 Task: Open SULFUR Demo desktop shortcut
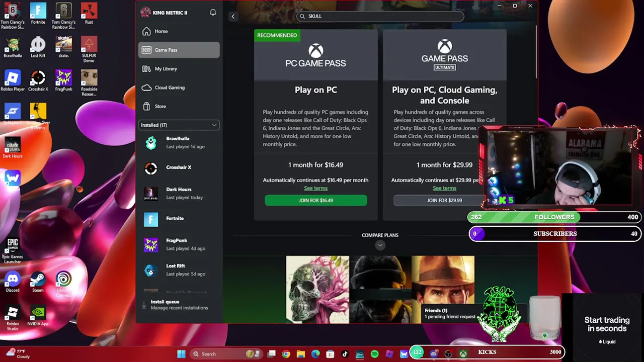(89, 49)
